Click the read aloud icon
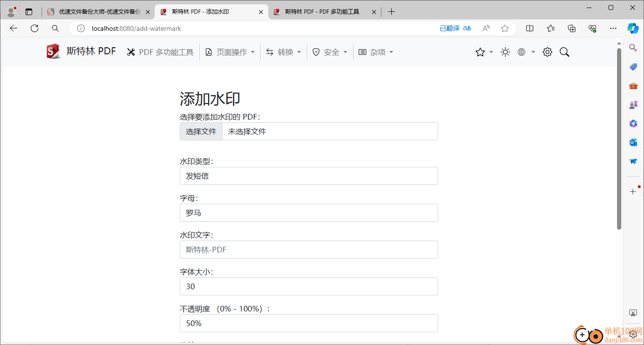644x345 pixels. click(x=486, y=28)
